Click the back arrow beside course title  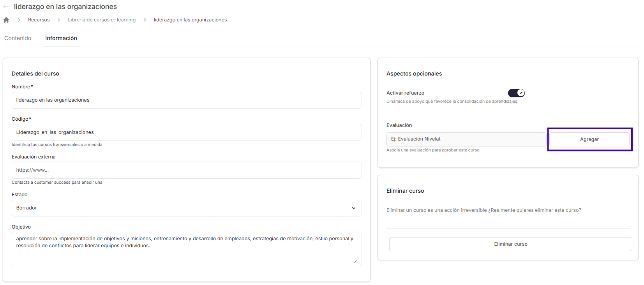pyautogui.click(x=6, y=7)
